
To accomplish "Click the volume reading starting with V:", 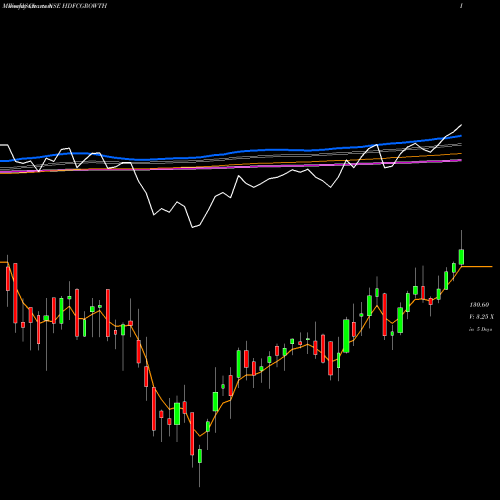I will pos(481,317).
